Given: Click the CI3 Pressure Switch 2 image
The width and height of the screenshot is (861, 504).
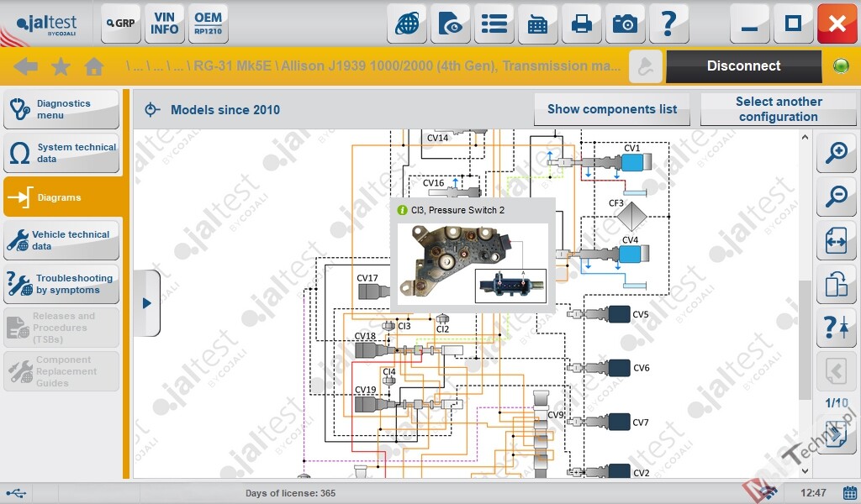Looking at the screenshot, I should [473, 264].
